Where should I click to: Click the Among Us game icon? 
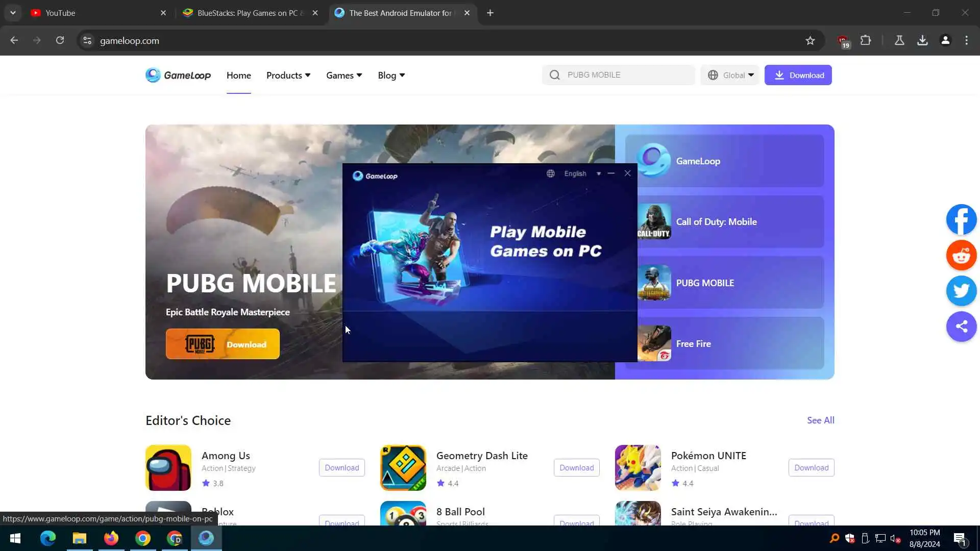tap(168, 467)
